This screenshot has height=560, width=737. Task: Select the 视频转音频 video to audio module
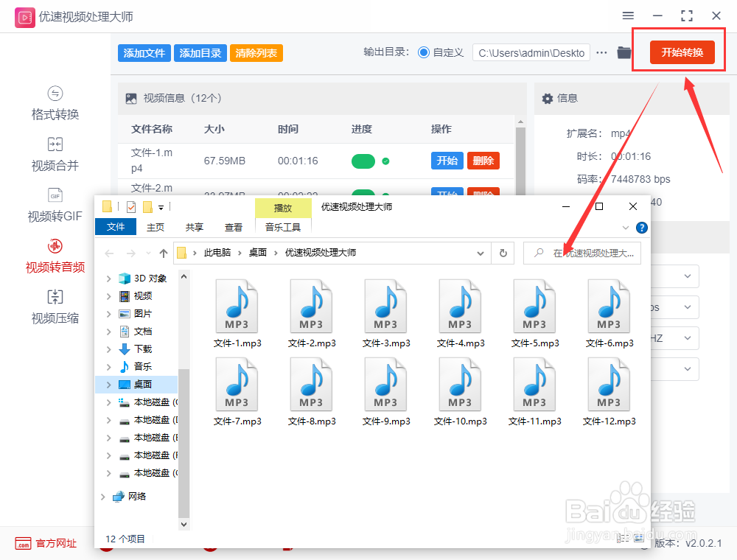click(x=55, y=256)
